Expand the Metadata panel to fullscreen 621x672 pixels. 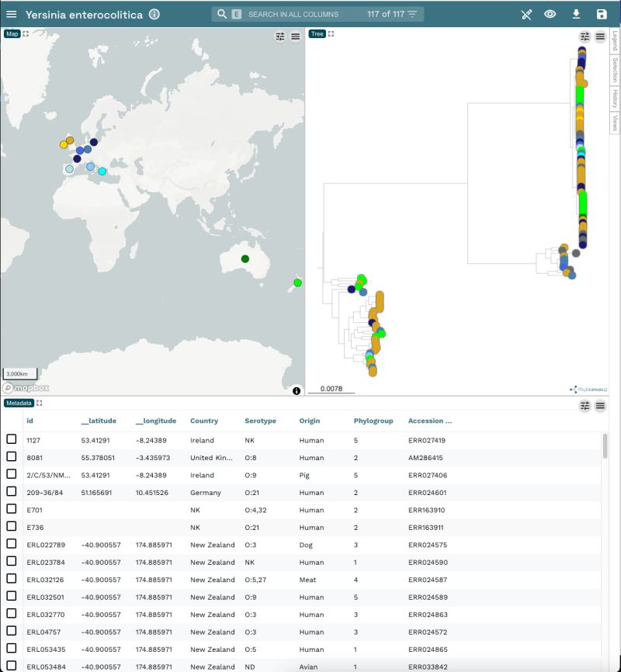coord(40,404)
